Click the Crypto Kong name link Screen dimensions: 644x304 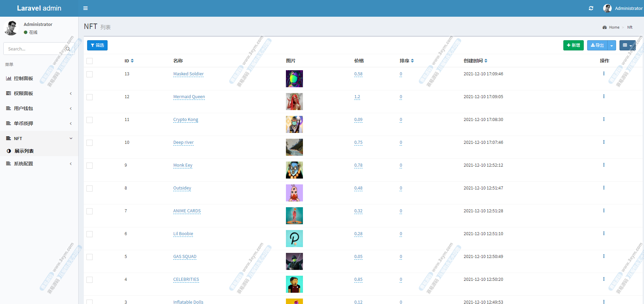(x=186, y=120)
